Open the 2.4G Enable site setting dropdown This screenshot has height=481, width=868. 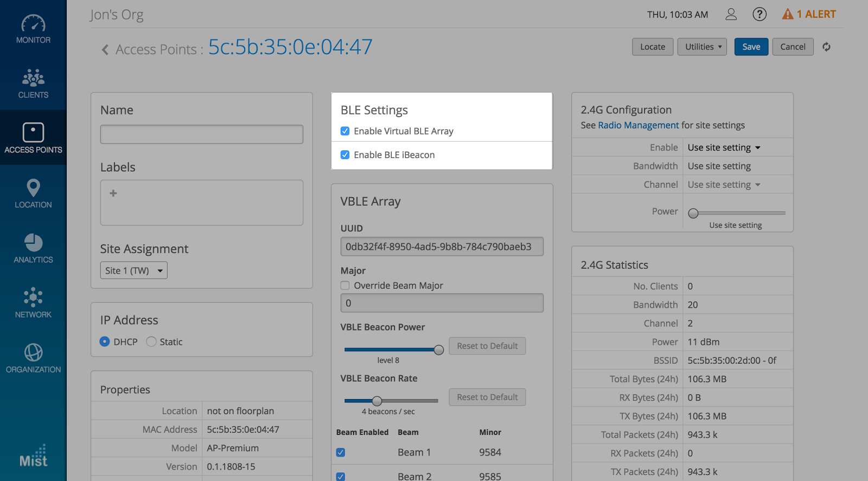pos(724,148)
